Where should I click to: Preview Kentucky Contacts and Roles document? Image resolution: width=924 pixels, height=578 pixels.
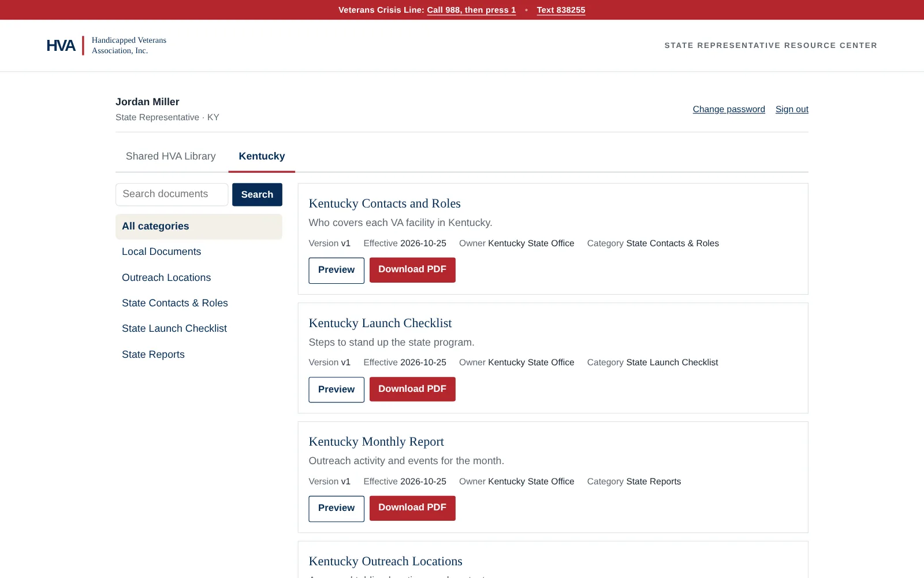tap(336, 270)
